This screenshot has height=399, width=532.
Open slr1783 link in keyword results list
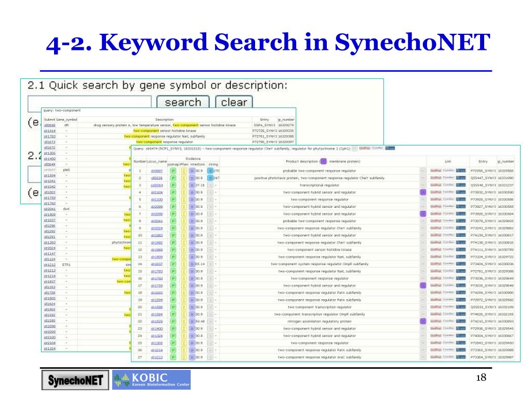[x=49, y=137]
